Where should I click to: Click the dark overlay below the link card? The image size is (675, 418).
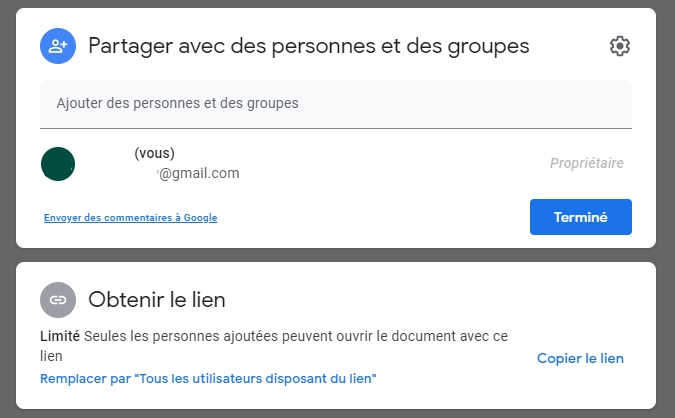pos(335,413)
